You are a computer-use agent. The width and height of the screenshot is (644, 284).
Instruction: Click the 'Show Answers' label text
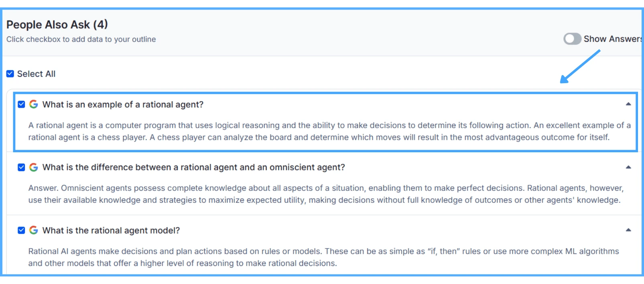612,39
